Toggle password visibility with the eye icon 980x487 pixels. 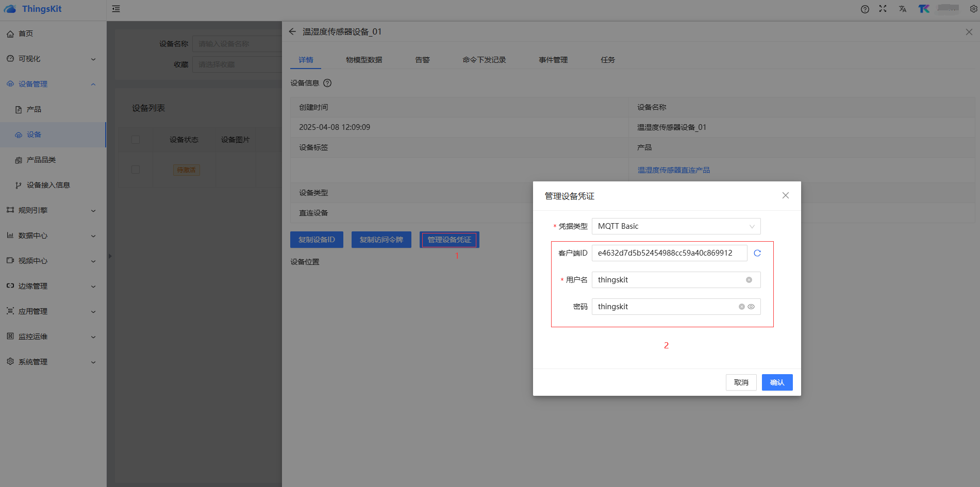click(x=751, y=307)
